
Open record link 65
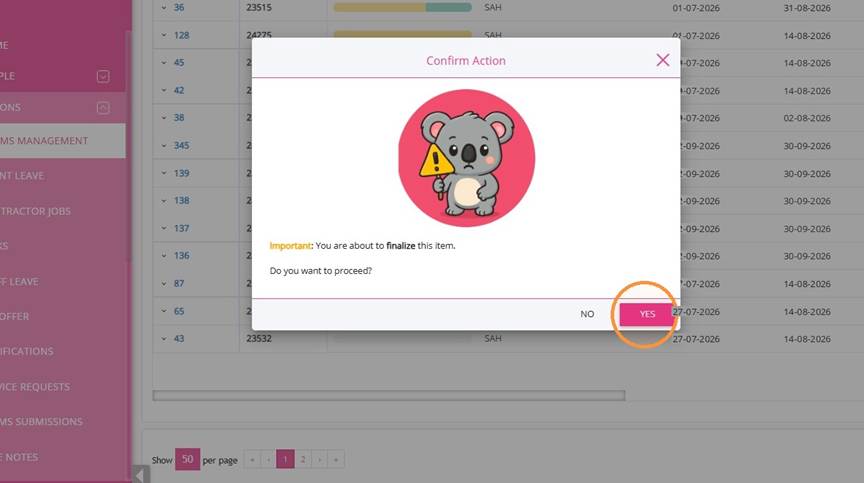pyautogui.click(x=179, y=311)
